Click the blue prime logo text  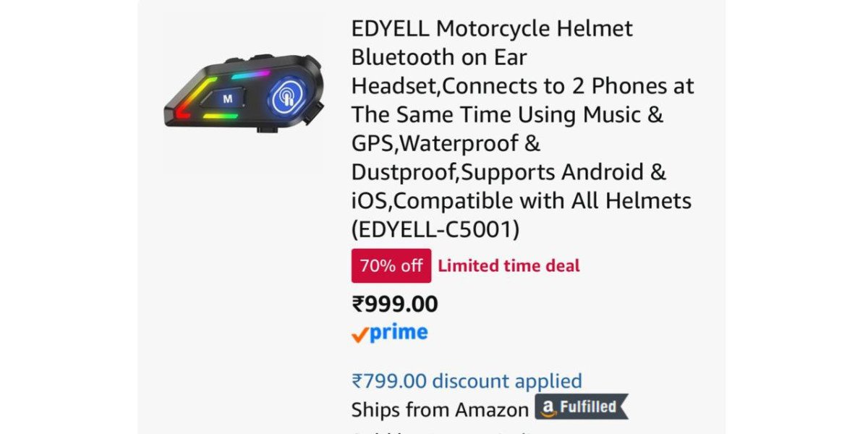399,333
